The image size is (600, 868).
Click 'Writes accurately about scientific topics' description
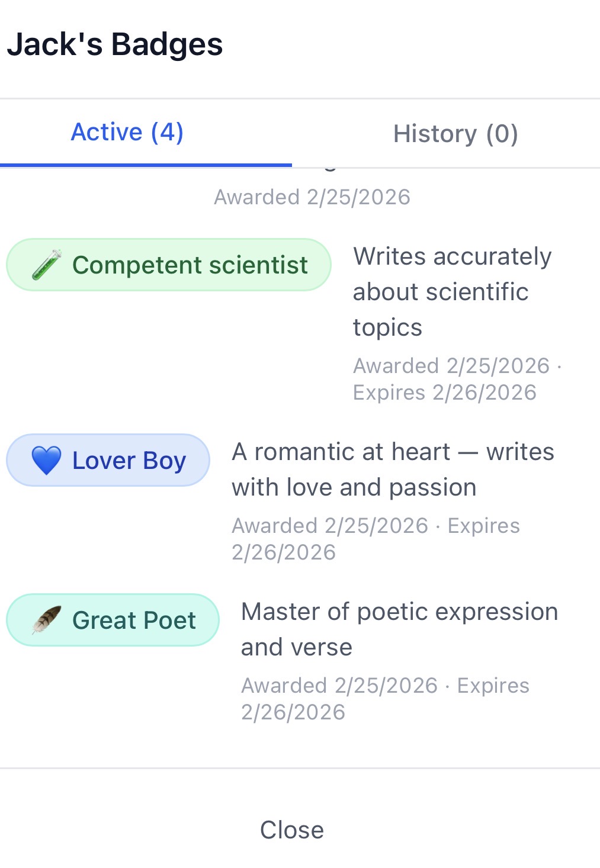pyautogui.click(x=453, y=292)
